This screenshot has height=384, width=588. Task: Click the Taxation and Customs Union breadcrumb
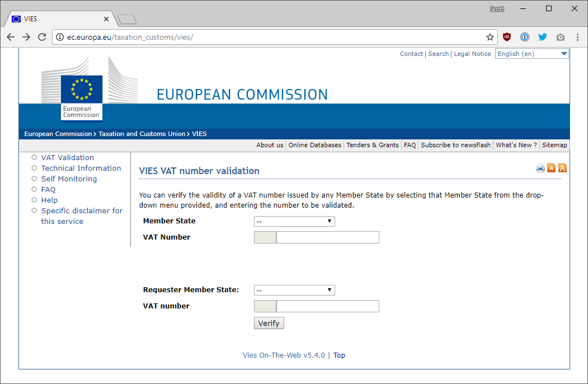(x=142, y=134)
